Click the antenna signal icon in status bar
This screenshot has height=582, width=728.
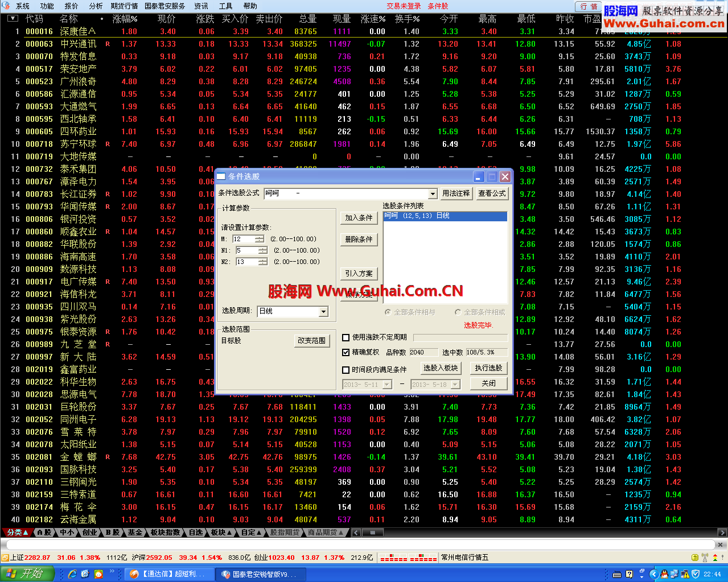coord(705,558)
